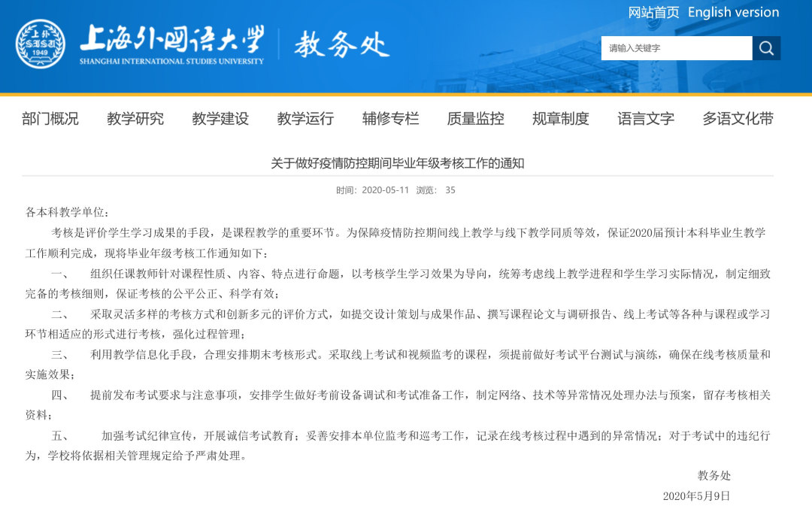
Task: Focus the keyword search input field
Action: point(677,48)
